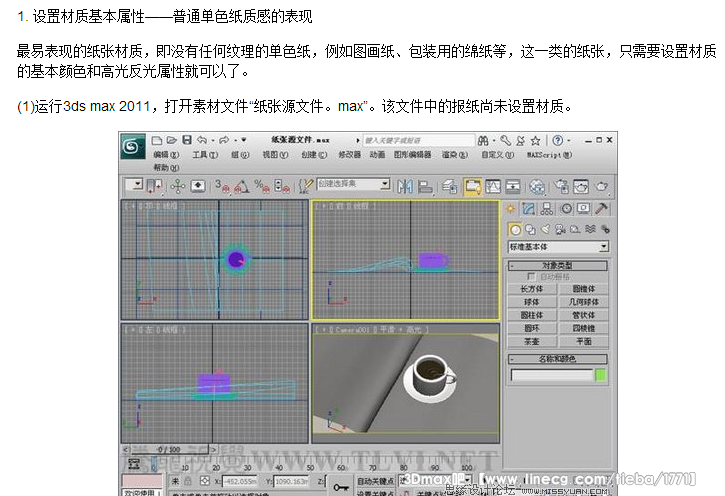The width and height of the screenshot is (725, 496).
Task: Open the reference coordinate system dropdown
Action: [x=135, y=185]
